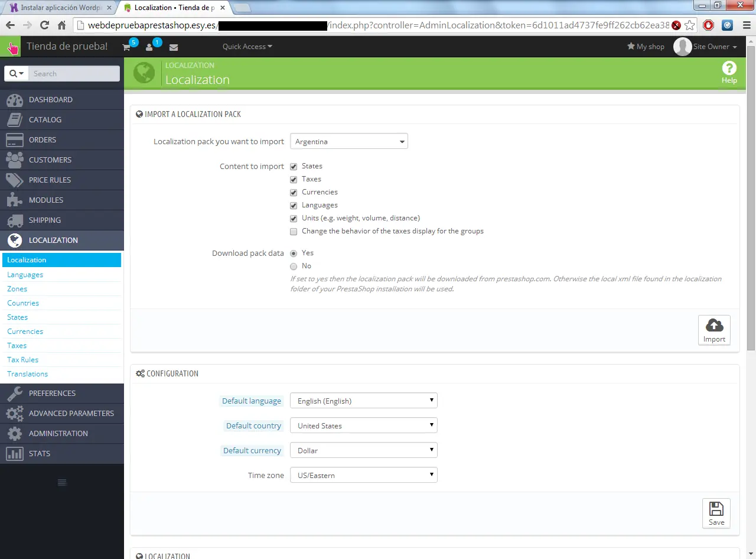Image resolution: width=756 pixels, height=559 pixels.
Task: Open the States submenu item
Action: [17, 317]
